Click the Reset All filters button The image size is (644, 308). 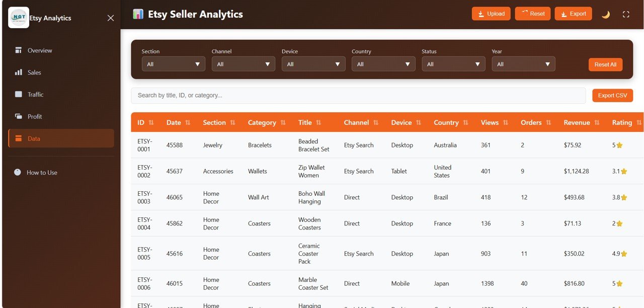605,64
